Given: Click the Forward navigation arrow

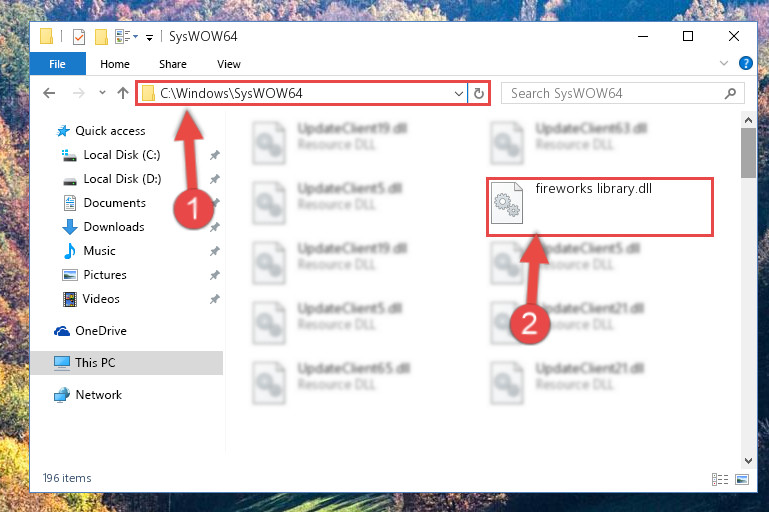Looking at the screenshot, I should point(78,93).
